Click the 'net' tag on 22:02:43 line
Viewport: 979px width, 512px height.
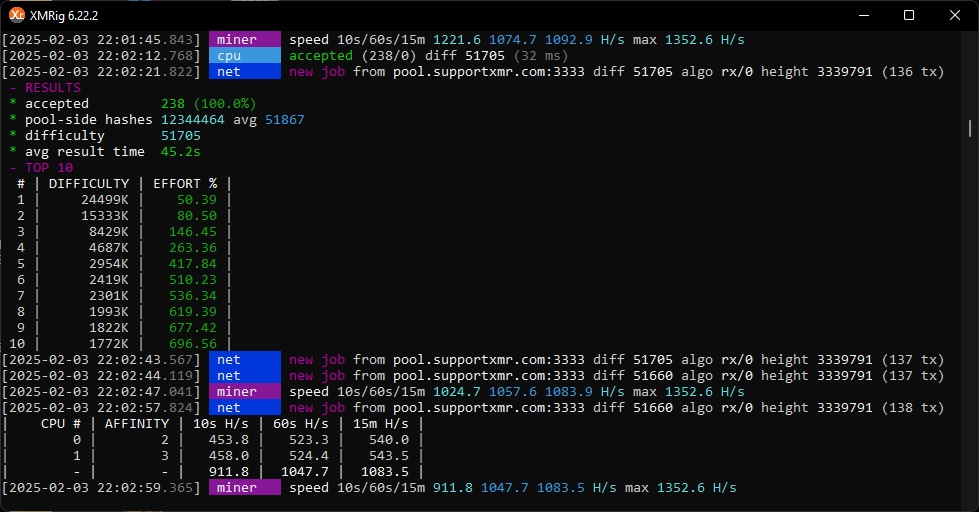coord(245,360)
